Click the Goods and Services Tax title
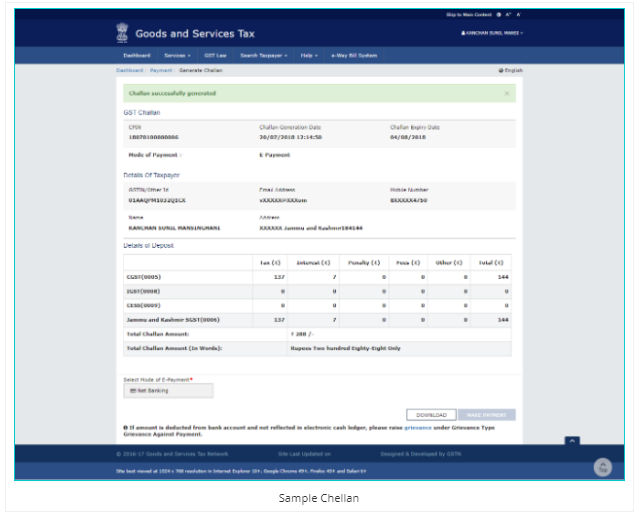 [x=195, y=34]
